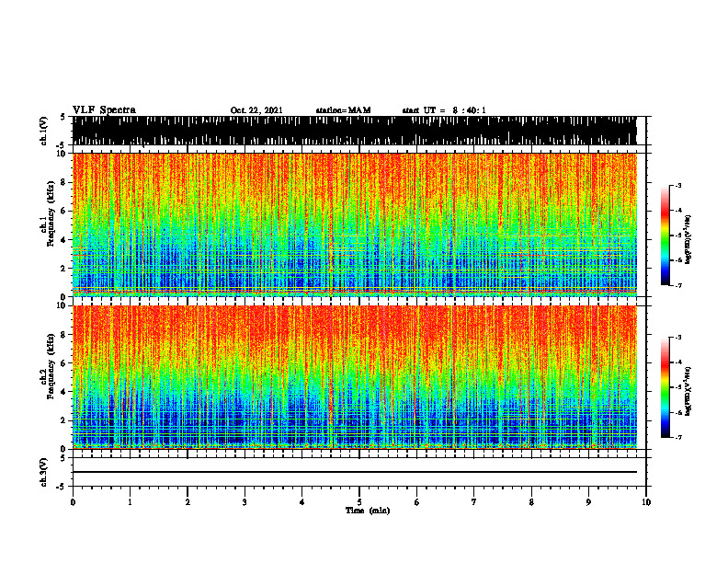Click the "5" tick on ch.1(V) axis
728x563 pixels.
point(63,117)
